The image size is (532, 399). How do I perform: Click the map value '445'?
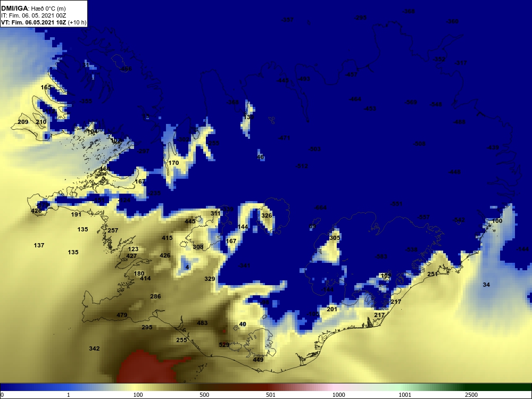coord(190,221)
